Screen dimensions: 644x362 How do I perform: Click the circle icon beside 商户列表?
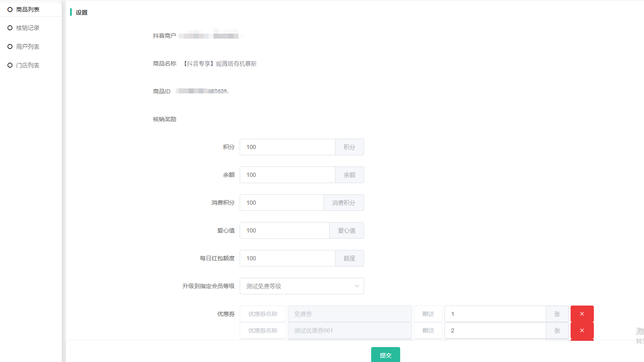[x=10, y=46]
